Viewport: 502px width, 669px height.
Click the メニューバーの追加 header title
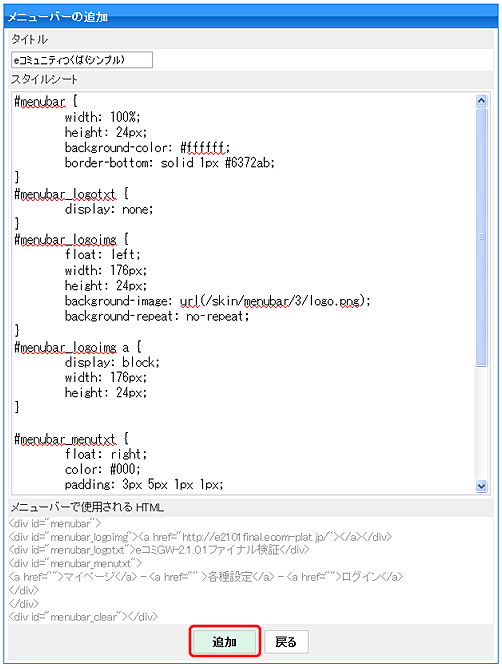(58, 17)
